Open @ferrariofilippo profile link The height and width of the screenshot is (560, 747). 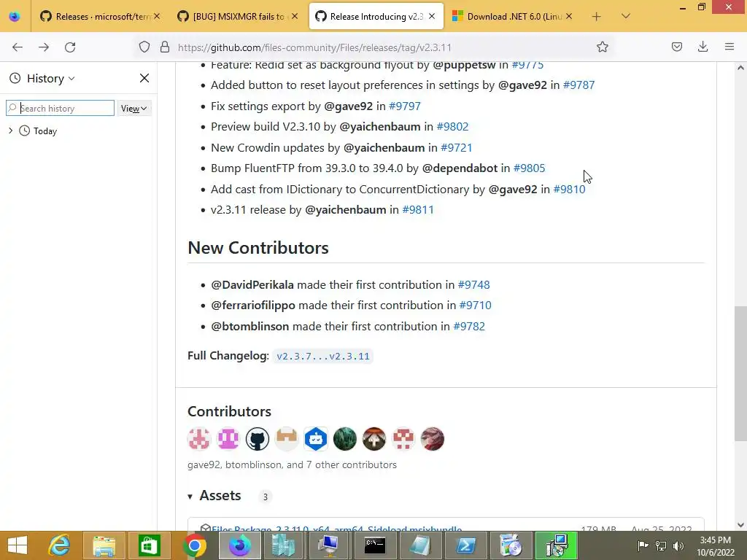coord(253,306)
